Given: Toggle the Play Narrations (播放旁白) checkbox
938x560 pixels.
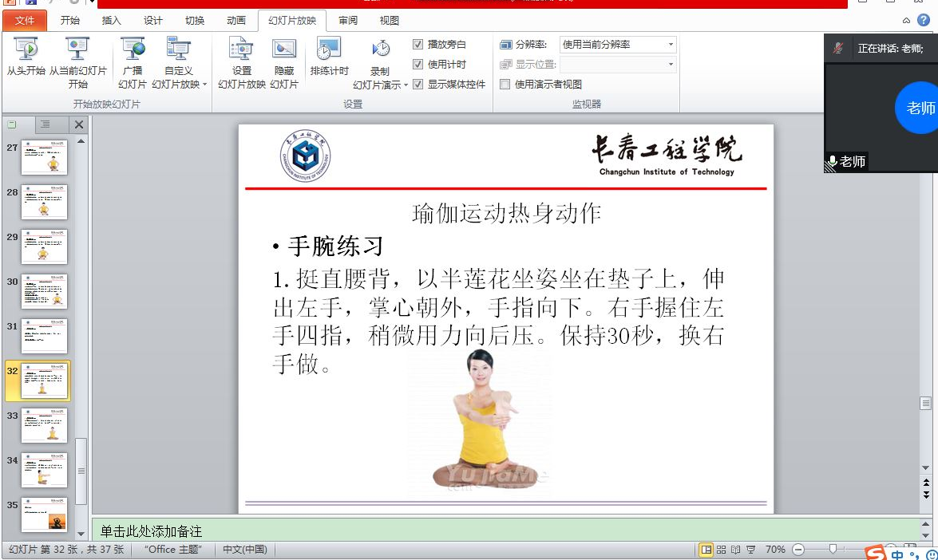Looking at the screenshot, I should pos(418,45).
